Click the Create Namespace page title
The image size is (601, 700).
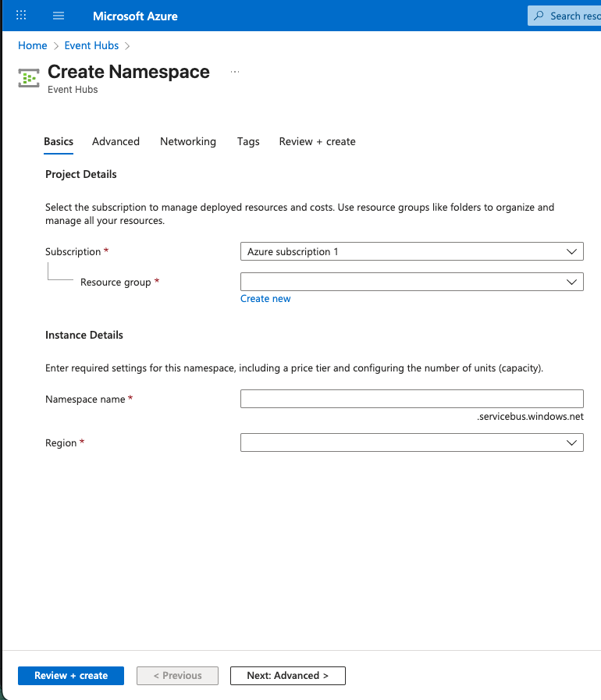pyautogui.click(x=129, y=72)
